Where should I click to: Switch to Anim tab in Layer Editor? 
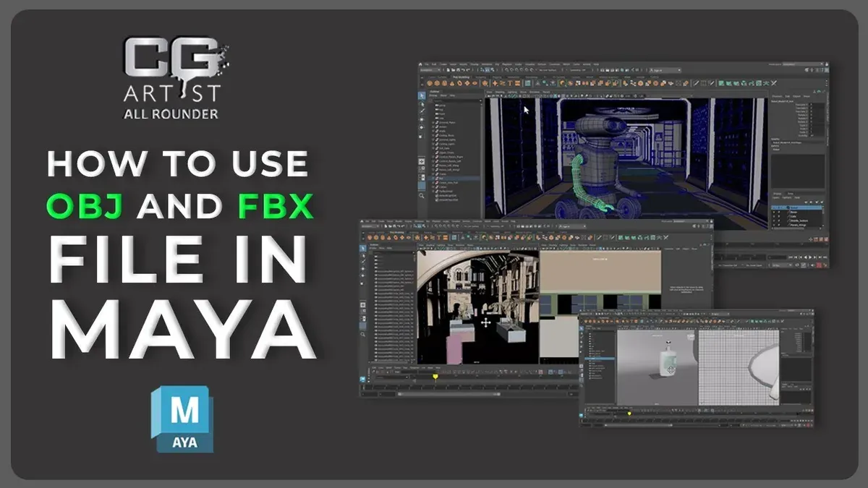point(790,194)
